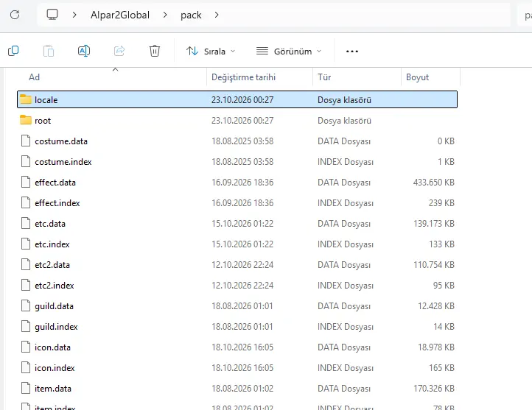Click the guild.index file icon
The image size is (532, 410).
(x=26, y=326)
